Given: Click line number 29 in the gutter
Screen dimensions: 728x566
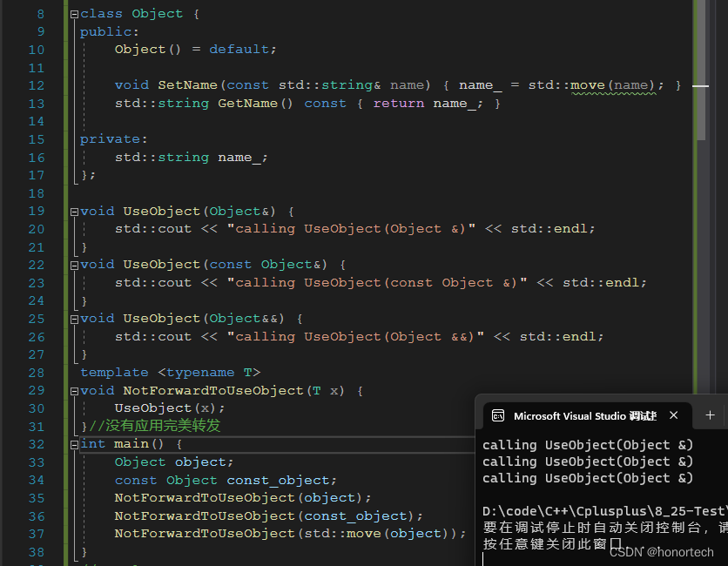Looking at the screenshot, I should (x=37, y=390).
